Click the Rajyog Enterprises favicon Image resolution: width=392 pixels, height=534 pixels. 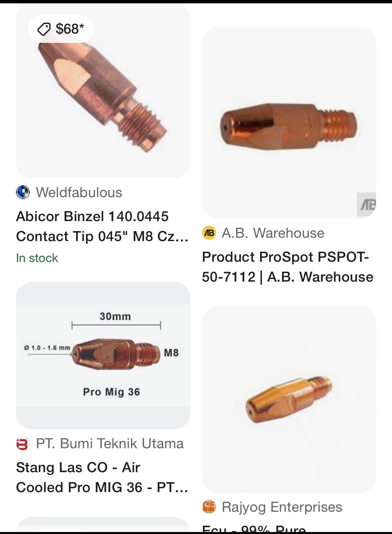click(209, 507)
